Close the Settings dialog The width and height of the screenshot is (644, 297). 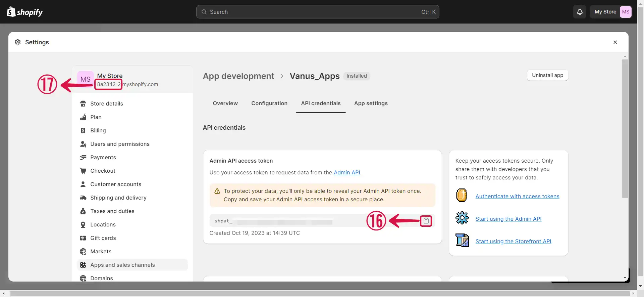[615, 42]
